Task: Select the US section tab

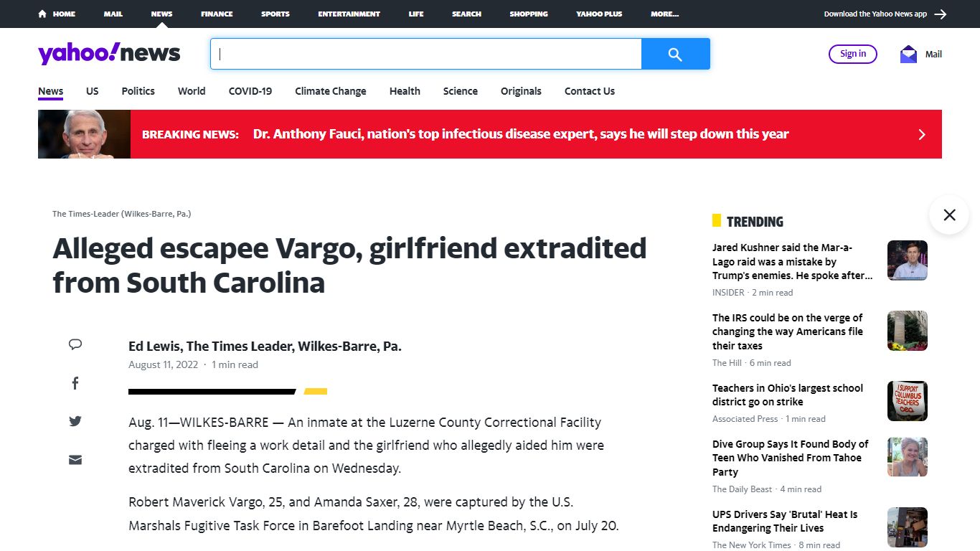Action: (x=93, y=91)
